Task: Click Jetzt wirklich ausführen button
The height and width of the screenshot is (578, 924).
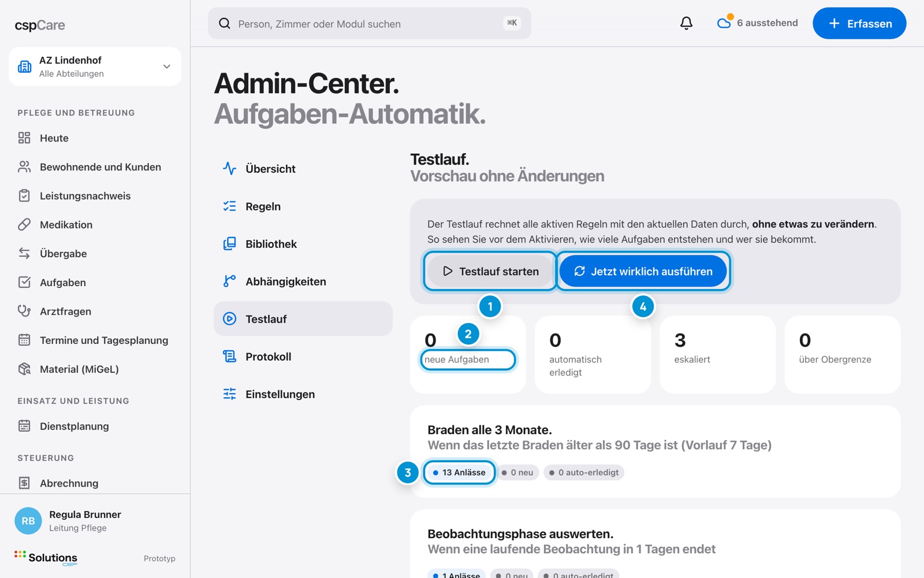Action: (x=643, y=271)
